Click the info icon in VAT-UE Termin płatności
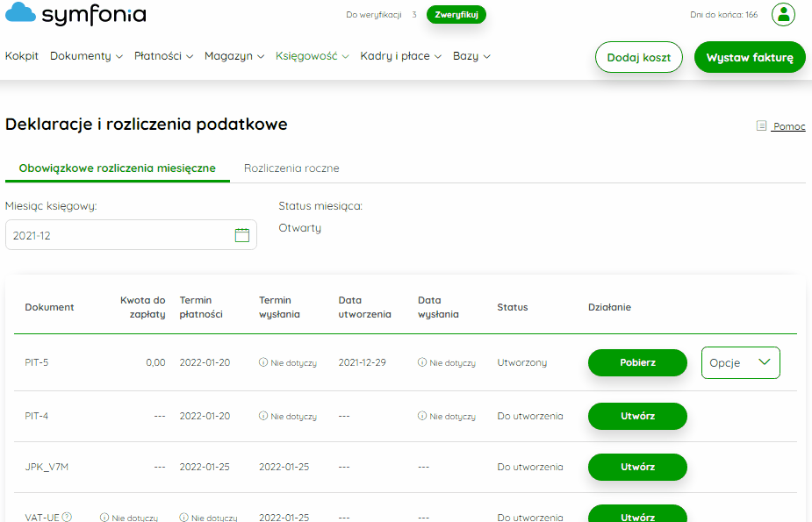Viewport: 812px width, 522px height. [x=183, y=518]
